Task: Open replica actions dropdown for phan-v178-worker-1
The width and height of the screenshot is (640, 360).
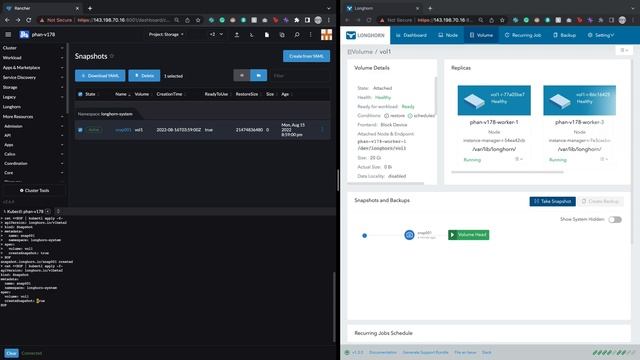Action: pyautogui.click(x=519, y=159)
